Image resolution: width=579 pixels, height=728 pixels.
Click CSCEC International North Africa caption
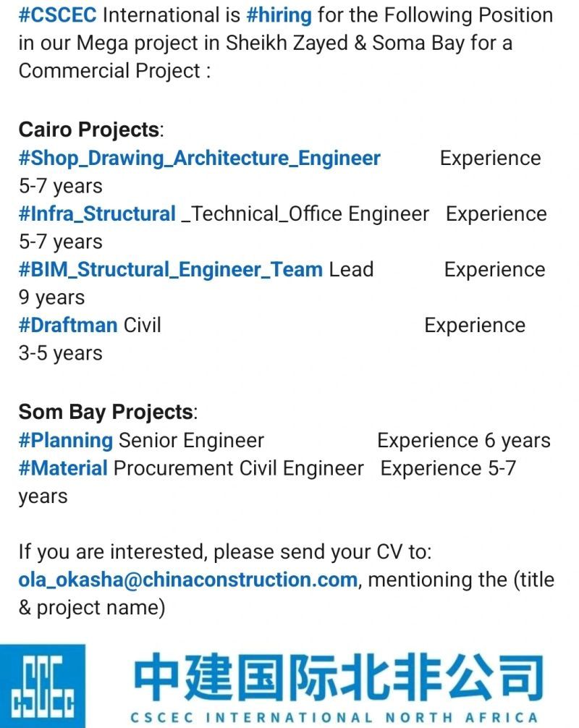(x=334, y=717)
